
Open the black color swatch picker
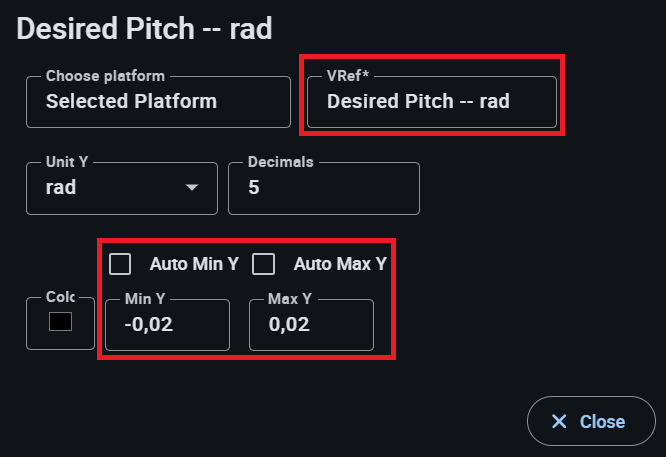(60, 322)
